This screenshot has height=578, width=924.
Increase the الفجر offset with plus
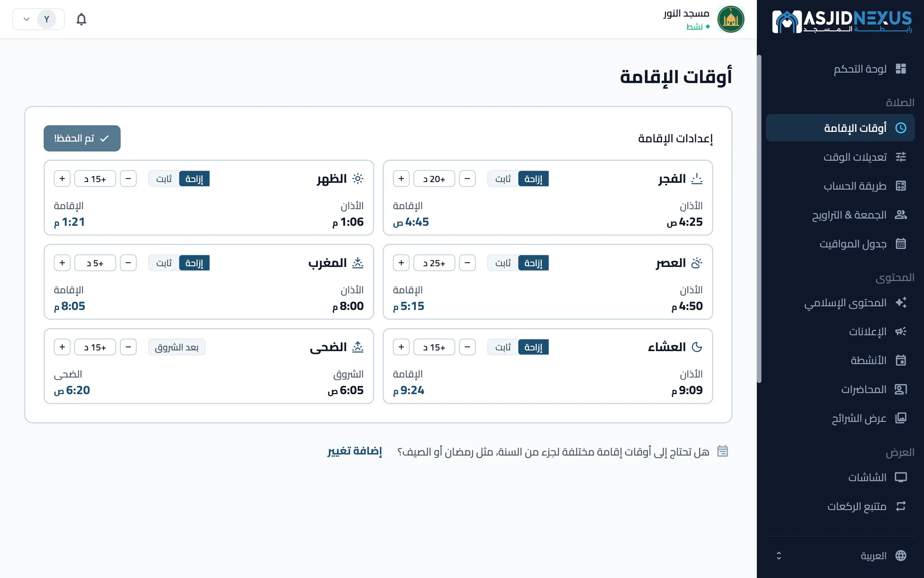tap(401, 179)
